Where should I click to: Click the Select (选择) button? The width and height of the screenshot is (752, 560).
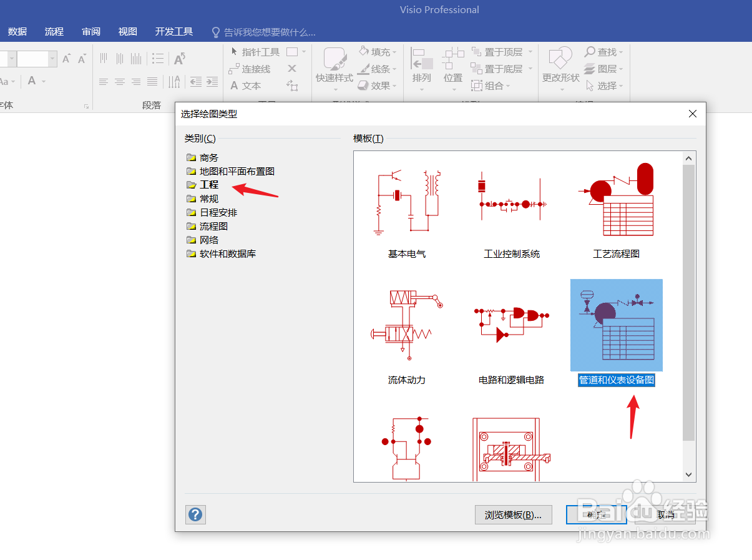click(x=603, y=86)
